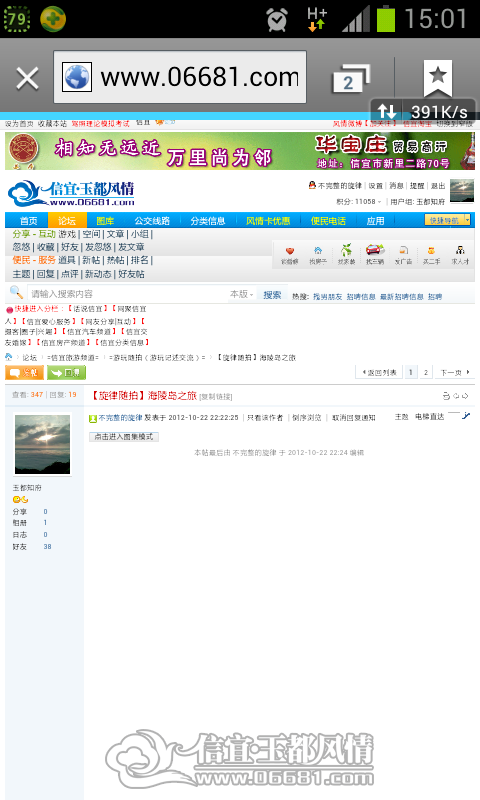Open hot search 最新招聘信息 link
Image resolution: width=480 pixels, height=800 pixels.
point(401,296)
